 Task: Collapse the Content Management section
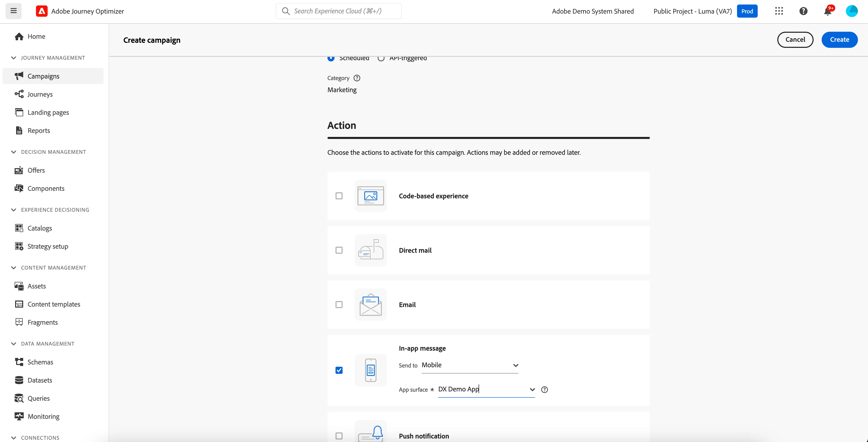[x=14, y=268]
